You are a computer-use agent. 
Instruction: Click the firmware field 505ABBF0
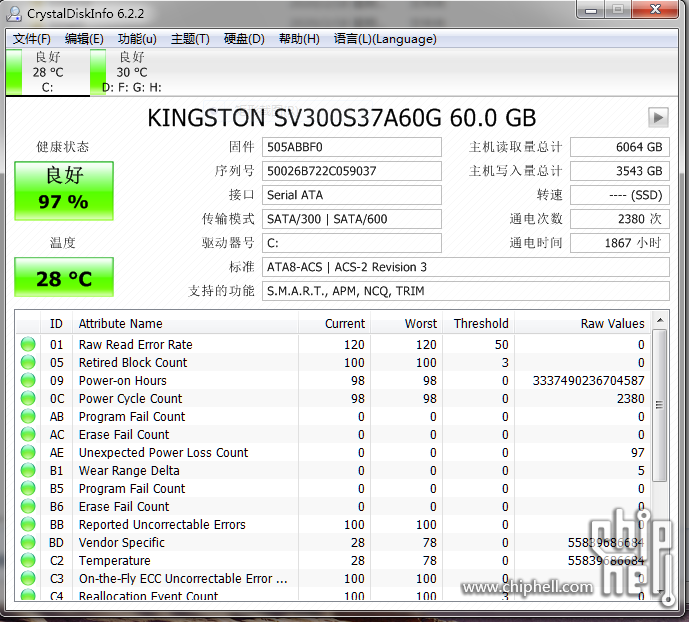tap(351, 147)
